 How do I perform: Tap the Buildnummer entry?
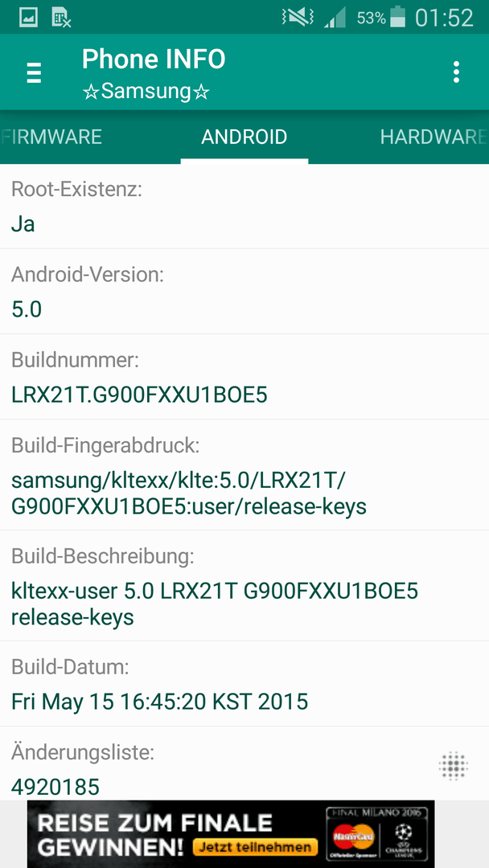tap(244, 377)
